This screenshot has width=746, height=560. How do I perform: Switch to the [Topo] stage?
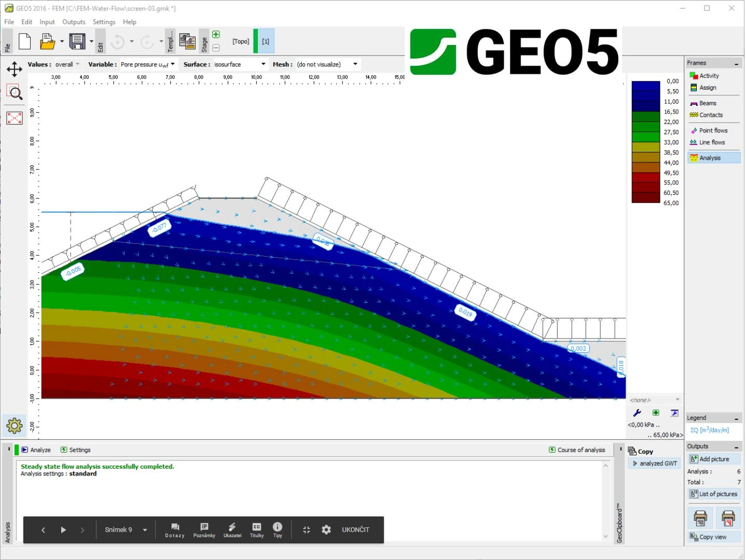(x=241, y=41)
